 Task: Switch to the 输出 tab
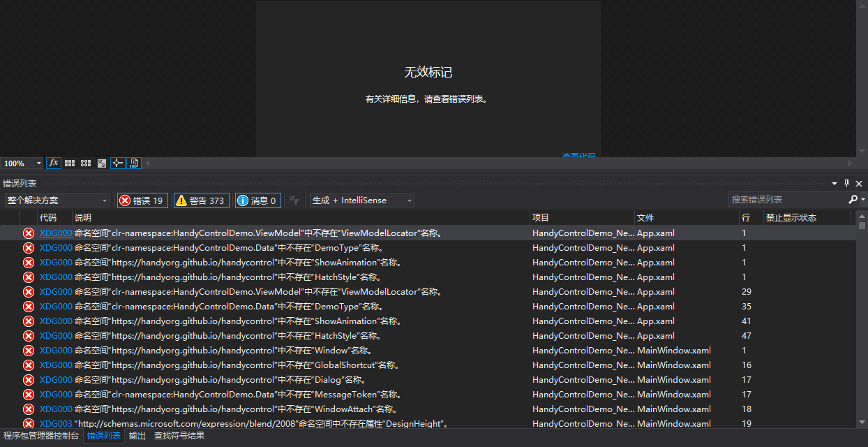[x=137, y=436]
